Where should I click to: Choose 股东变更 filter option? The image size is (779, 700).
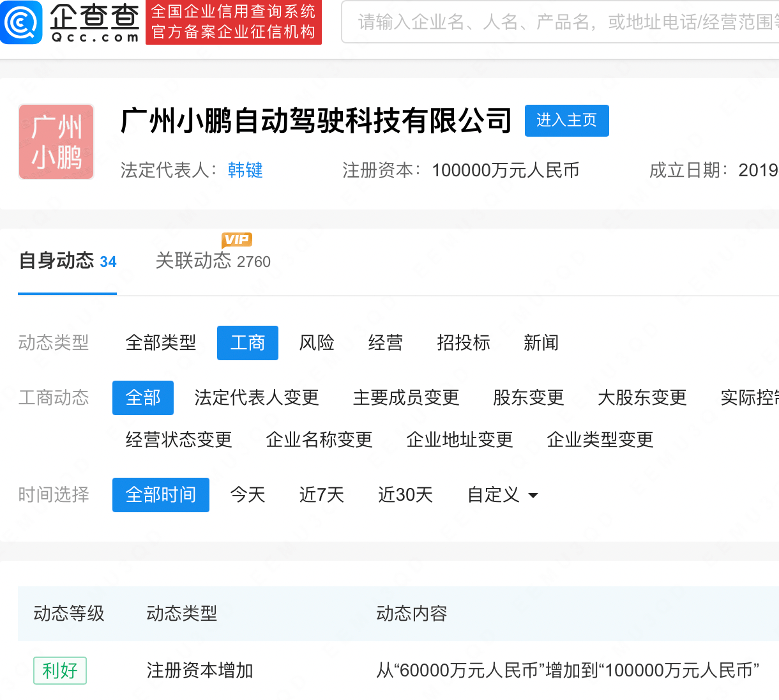(528, 398)
